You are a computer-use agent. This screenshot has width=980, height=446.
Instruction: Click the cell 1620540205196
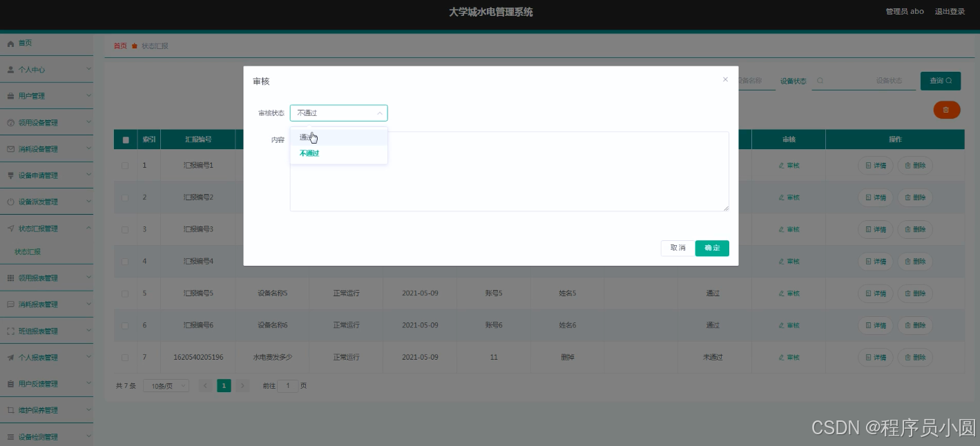[198, 358]
